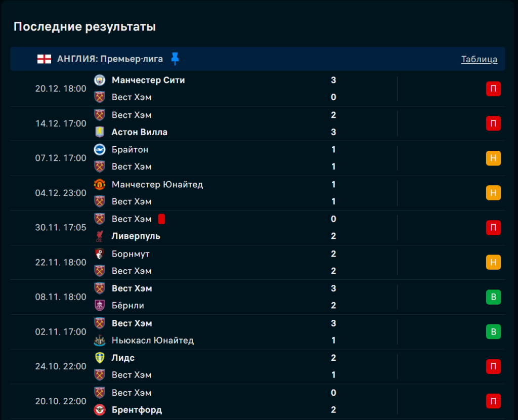Click the orange Н badge for Brighton match
This screenshot has height=420, width=518.
tap(493, 158)
